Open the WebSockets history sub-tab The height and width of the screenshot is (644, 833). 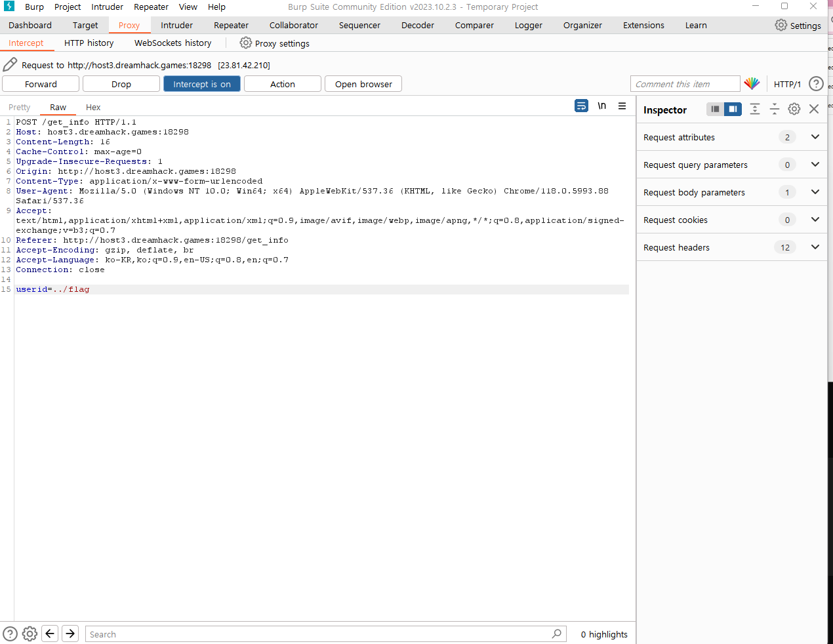coord(173,43)
